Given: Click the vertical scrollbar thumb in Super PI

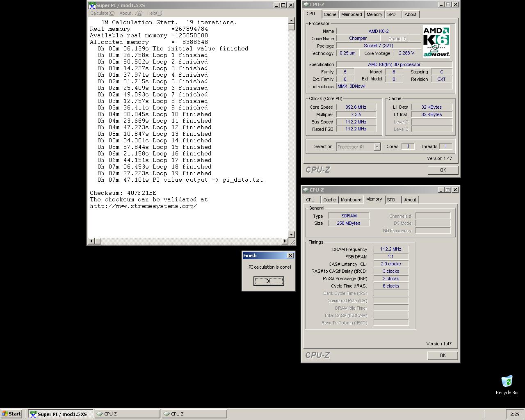Looking at the screenshot, I should click(292, 27).
